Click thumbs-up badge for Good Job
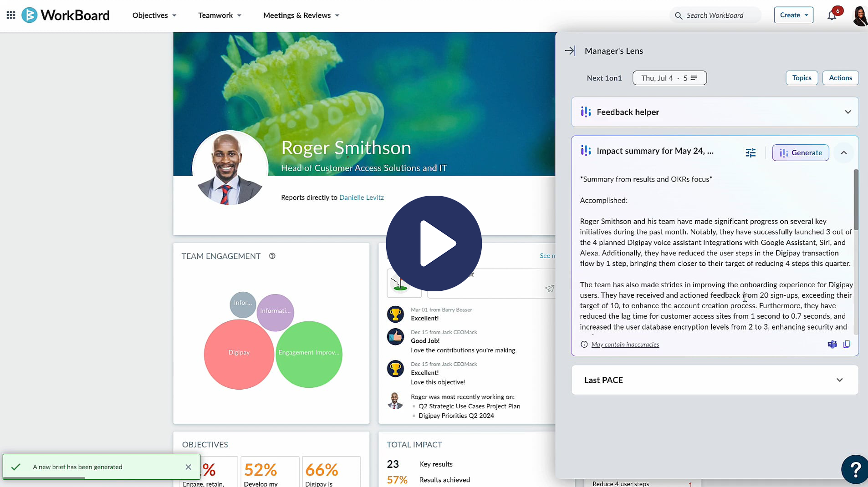This screenshot has width=868, height=487. (395, 337)
